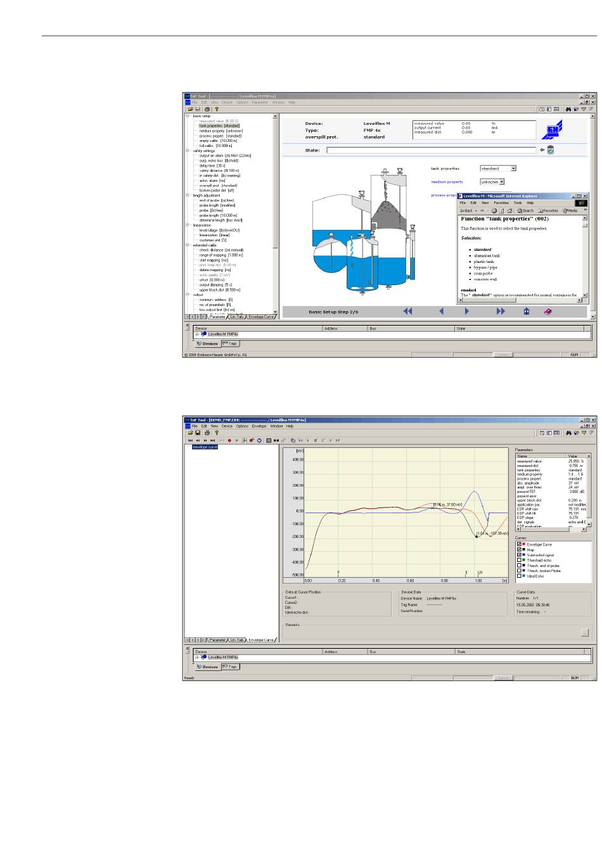Click the Open file icon in upper window toolbar
The image size is (602, 868).
tap(190, 109)
